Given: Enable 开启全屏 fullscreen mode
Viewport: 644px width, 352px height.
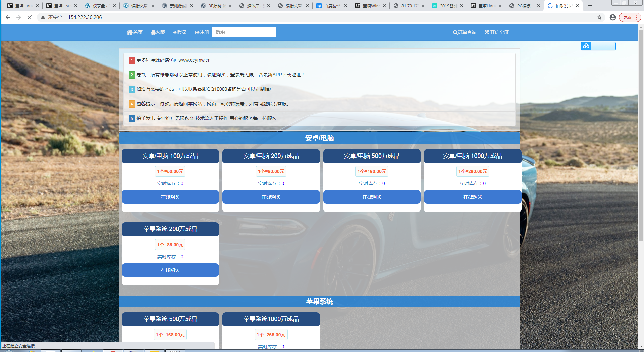Looking at the screenshot, I should [x=497, y=32].
